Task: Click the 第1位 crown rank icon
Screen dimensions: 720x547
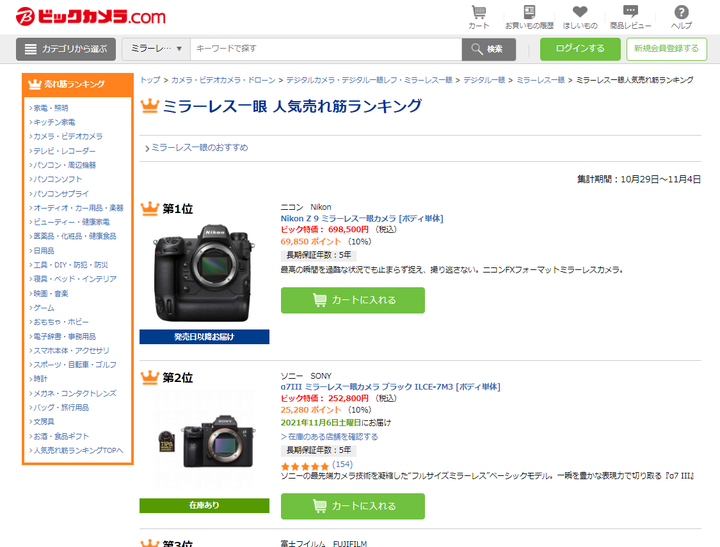Action: pos(150,209)
